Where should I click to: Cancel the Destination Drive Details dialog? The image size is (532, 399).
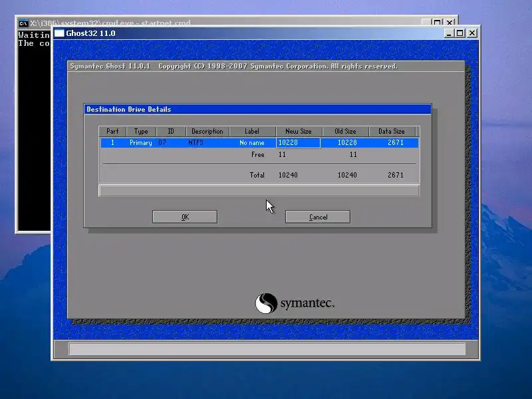coord(318,217)
